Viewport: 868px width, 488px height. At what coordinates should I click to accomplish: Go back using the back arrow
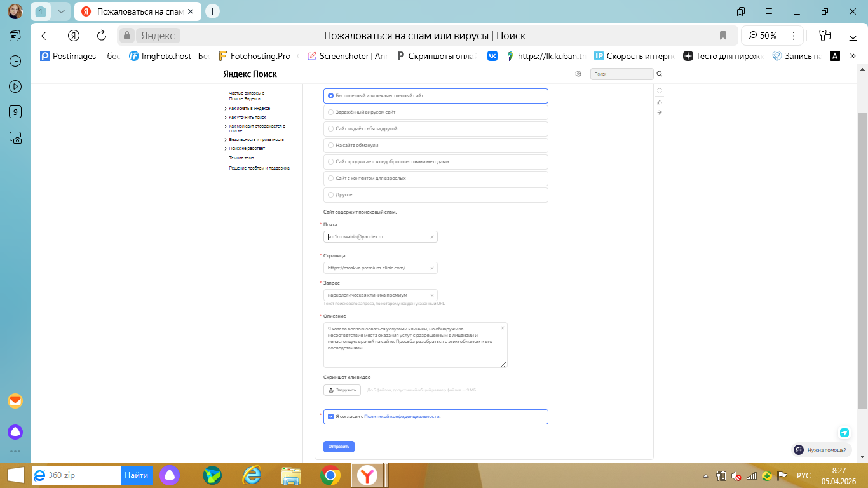(45, 36)
